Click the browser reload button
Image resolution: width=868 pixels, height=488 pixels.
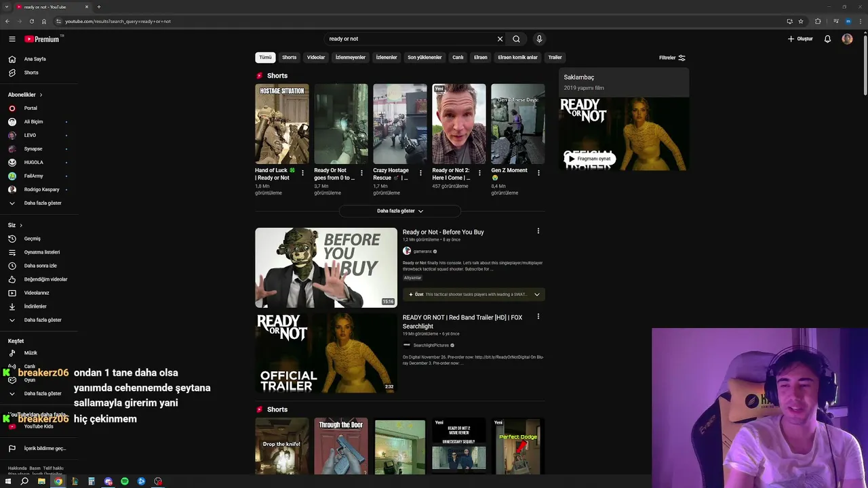[x=31, y=21]
